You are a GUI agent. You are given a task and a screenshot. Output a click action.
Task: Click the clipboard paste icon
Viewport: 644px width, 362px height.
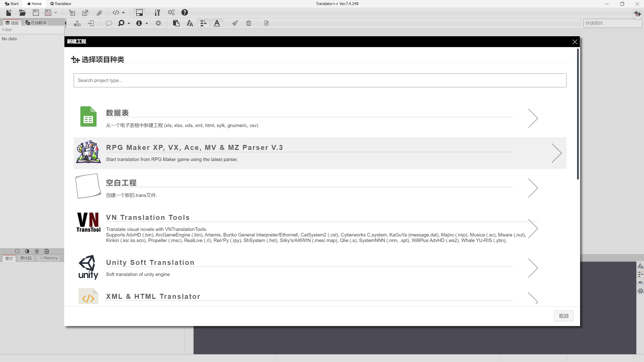click(176, 23)
